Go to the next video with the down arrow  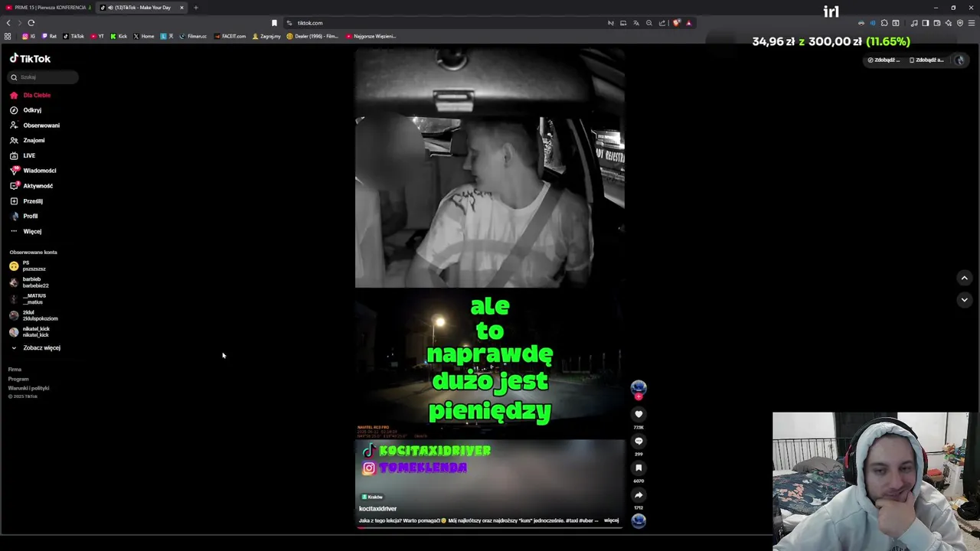click(x=964, y=299)
